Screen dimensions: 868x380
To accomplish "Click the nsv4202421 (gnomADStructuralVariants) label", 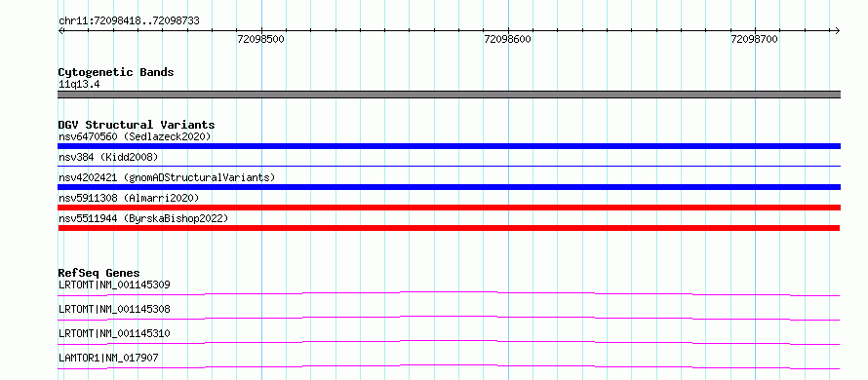I will point(167,177).
